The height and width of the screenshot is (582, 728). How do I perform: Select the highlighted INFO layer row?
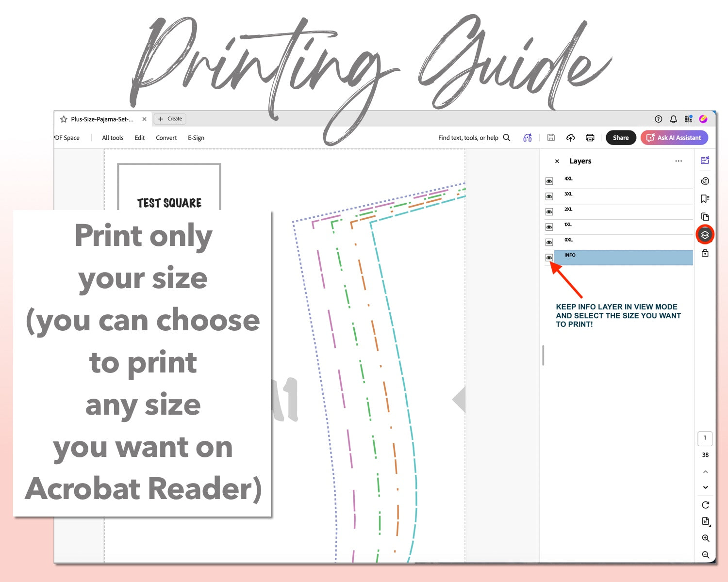pyautogui.click(x=624, y=258)
